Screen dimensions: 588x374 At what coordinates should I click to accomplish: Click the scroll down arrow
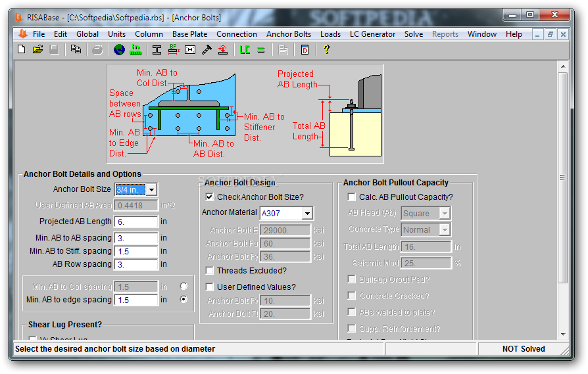click(563, 334)
